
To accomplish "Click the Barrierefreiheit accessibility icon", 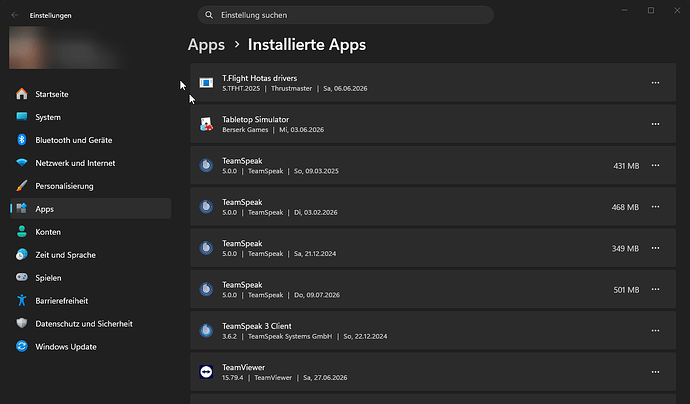I will pyautogui.click(x=22, y=300).
